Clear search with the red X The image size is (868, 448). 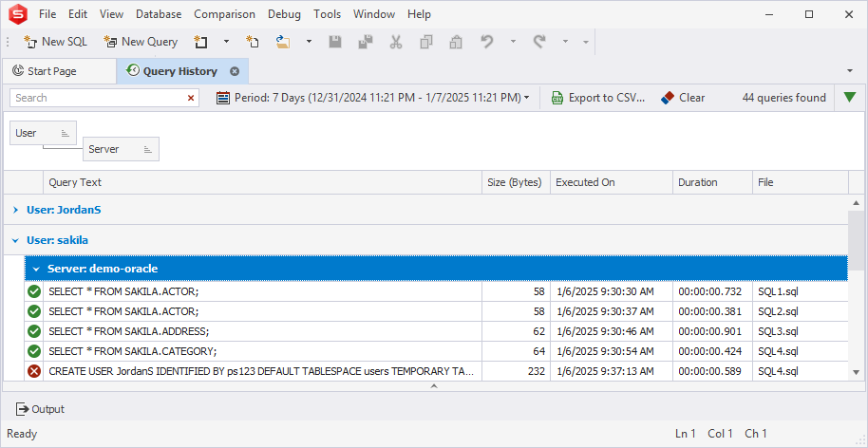coord(191,98)
